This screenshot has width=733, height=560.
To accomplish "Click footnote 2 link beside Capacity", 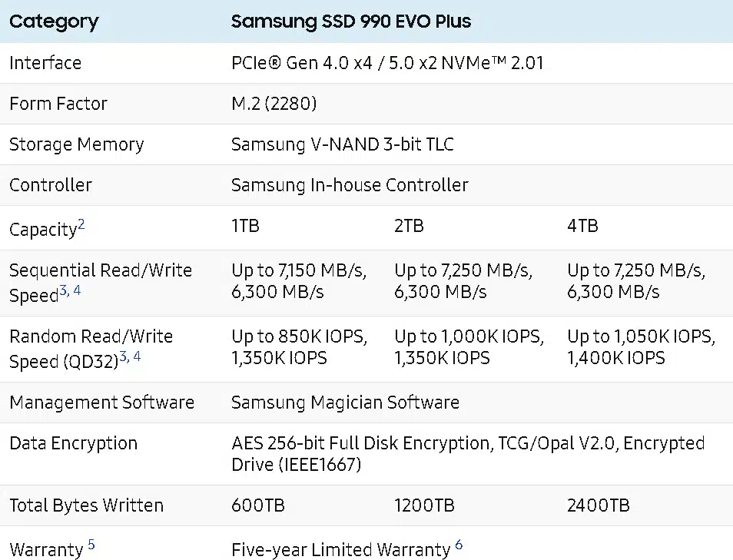I will click(81, 224).
